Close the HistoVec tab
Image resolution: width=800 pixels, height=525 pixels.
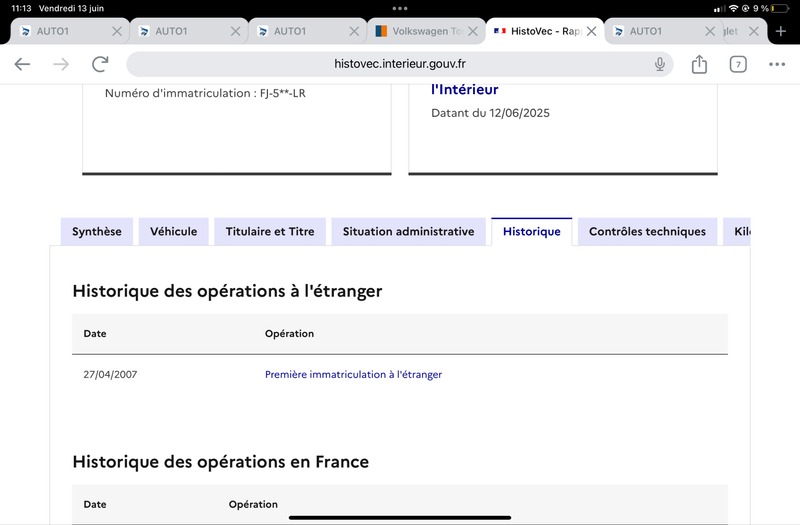[x=591, y=31]
